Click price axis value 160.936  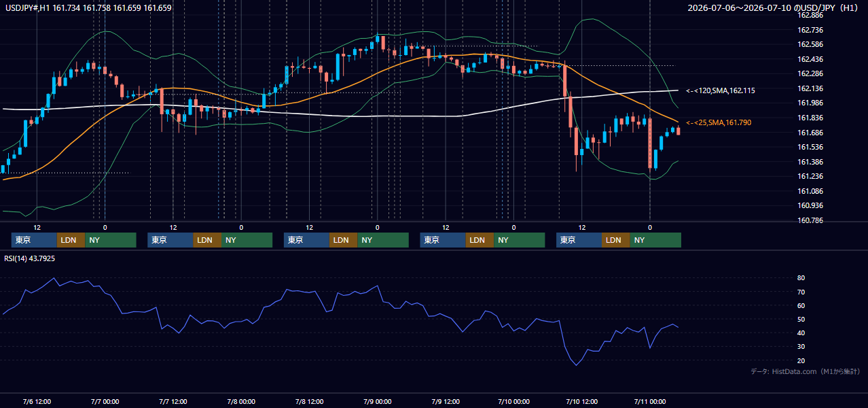811,205
